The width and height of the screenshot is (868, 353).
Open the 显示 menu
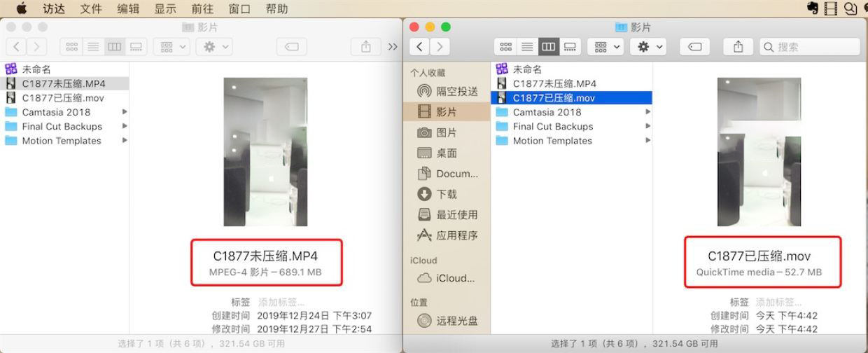pos(165,8)
